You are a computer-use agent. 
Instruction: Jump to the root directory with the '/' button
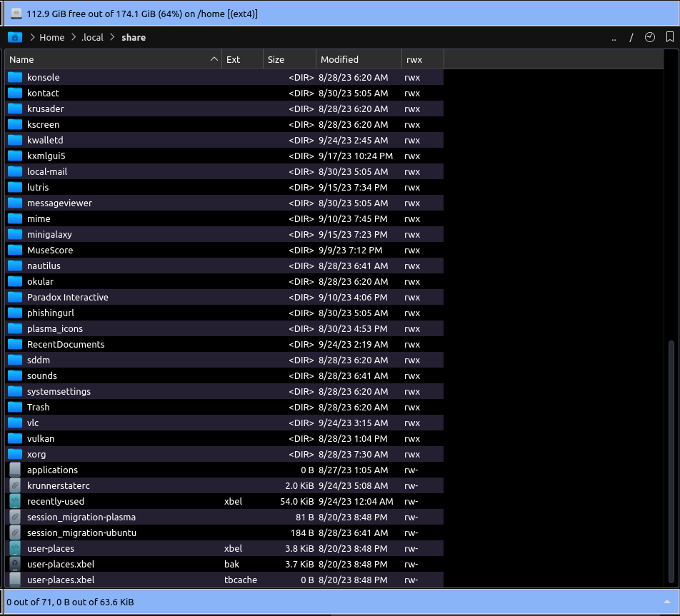tap(631, 38)
